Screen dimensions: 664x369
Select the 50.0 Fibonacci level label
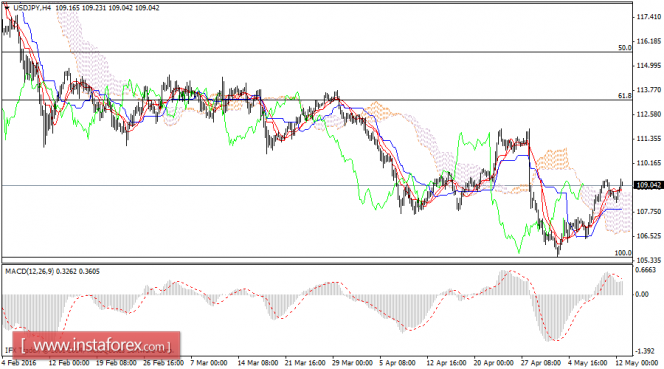coord(625,48)
